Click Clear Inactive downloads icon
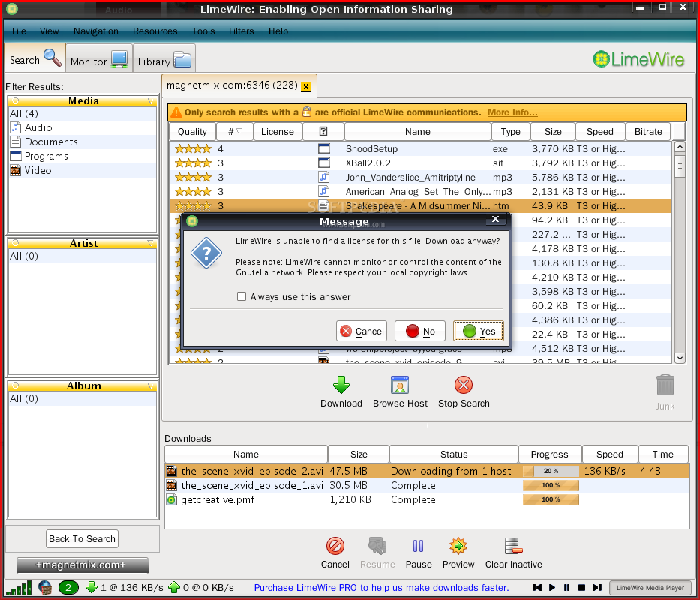The height and width of the screenshot is (600, 700). coord(513,546)
